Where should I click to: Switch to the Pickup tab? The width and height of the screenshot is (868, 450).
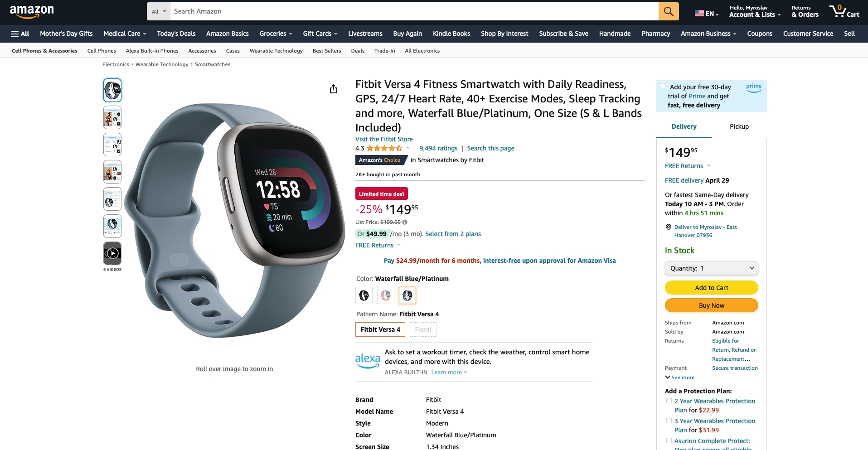click(x=739, y=126)
